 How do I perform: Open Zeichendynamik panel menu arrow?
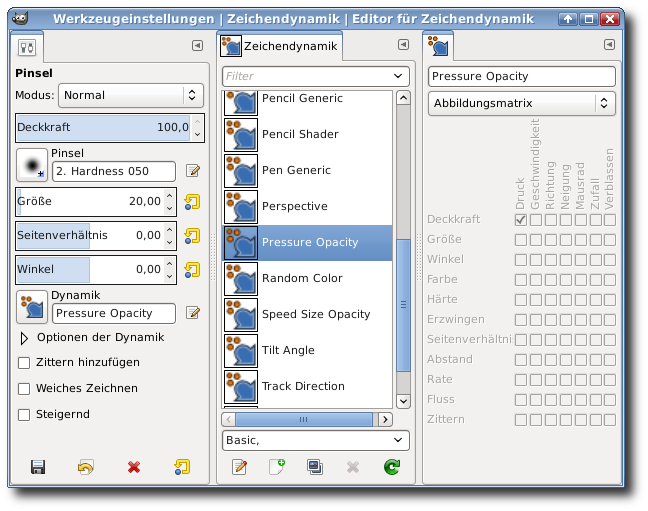[x=403, y=45]
